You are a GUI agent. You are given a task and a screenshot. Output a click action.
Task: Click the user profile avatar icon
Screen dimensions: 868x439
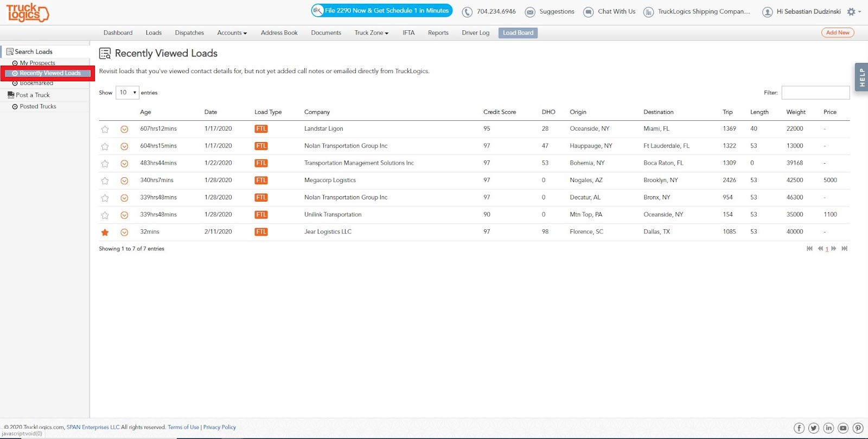point(767,12)
